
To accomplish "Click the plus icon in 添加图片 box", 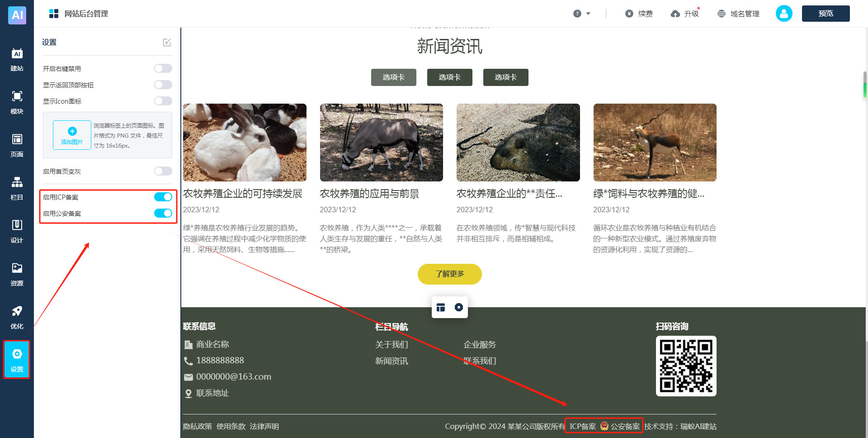I will (72, 131).
